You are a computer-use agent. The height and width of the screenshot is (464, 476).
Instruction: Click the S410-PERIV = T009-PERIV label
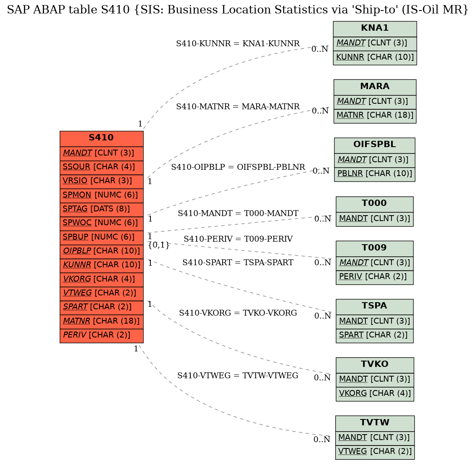[238, 239]
